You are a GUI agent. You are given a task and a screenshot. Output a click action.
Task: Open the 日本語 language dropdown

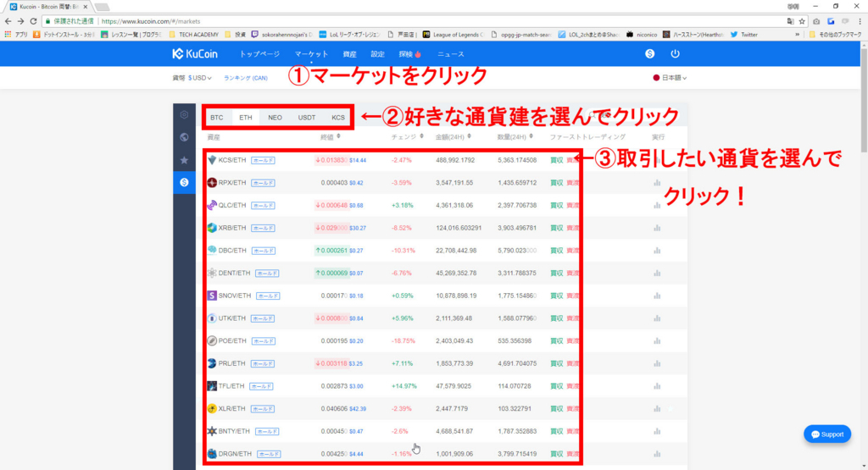670,78
